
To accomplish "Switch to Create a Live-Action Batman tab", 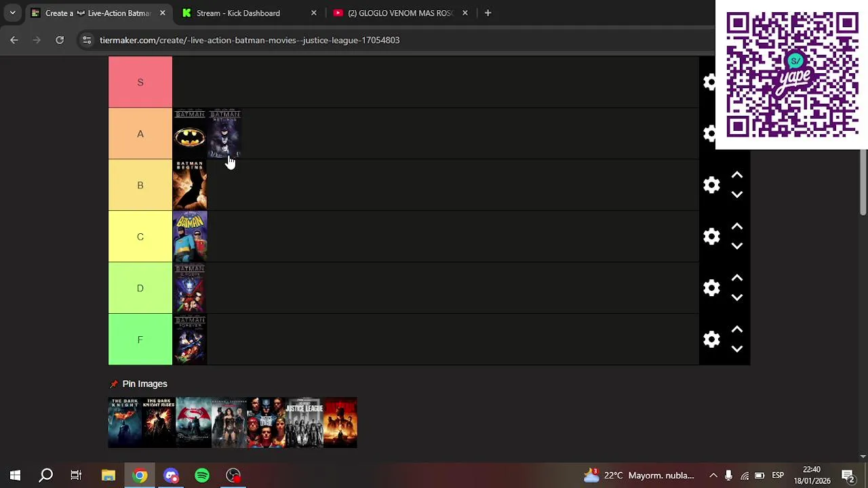I will pos(98,13).
